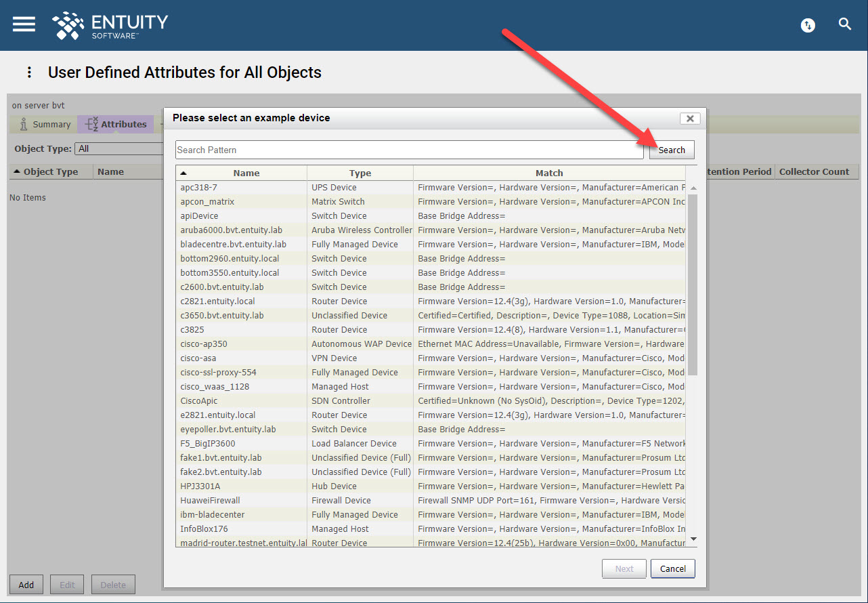This screenshot has height=603, width=868.
Task: Select c2821.entuity.local router
Action: click(431, 301)
